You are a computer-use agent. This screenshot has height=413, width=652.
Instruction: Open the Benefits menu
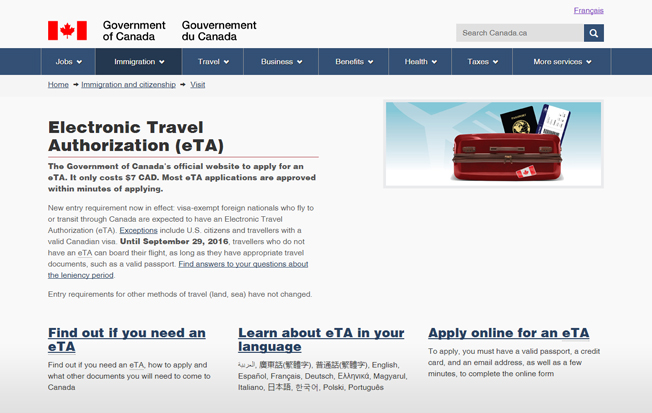point(354,62)
